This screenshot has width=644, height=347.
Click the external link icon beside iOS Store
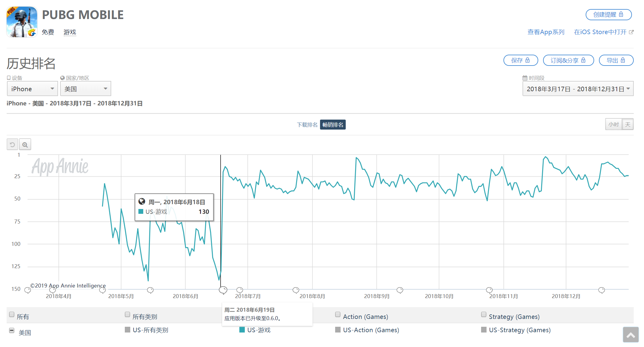tap(631, 32)
